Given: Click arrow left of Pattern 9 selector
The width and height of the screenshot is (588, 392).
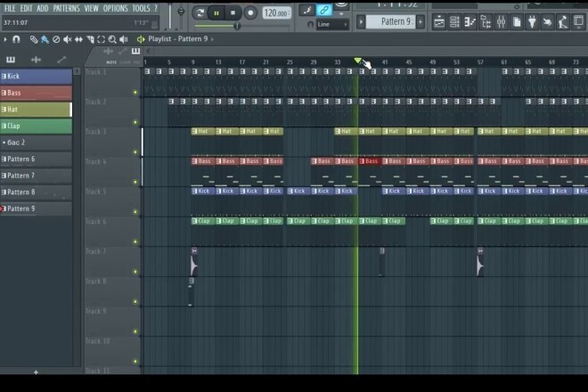Looking at the screenshot, I should (x=361, y=21).
